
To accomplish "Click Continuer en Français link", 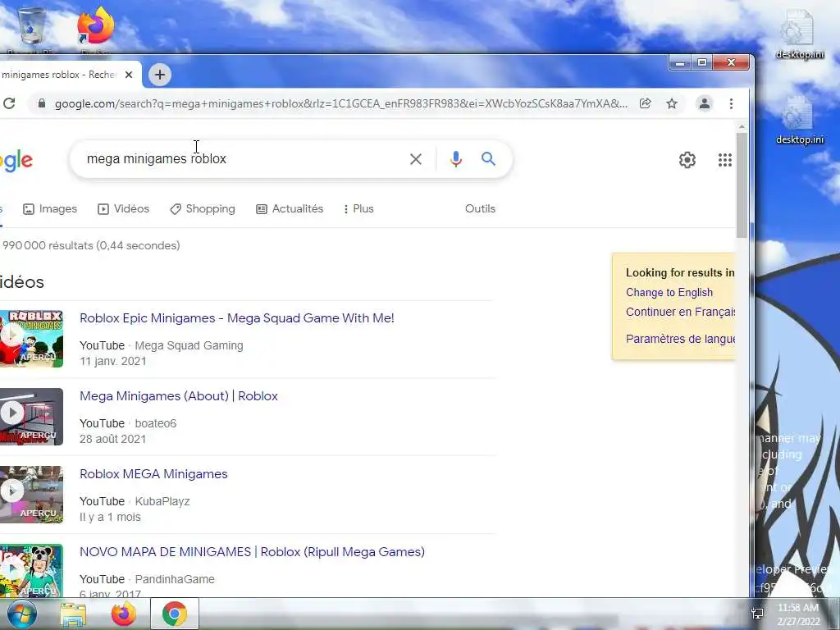I will (680, 312).
